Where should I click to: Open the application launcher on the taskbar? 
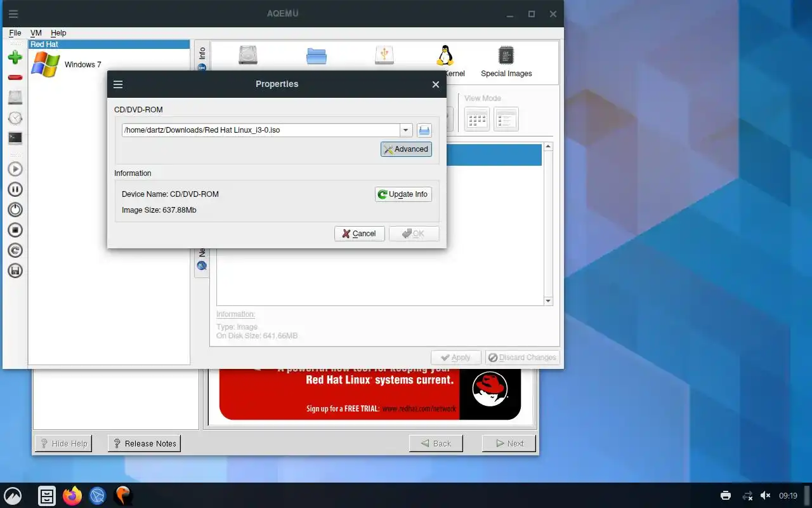tap(13, 496)
